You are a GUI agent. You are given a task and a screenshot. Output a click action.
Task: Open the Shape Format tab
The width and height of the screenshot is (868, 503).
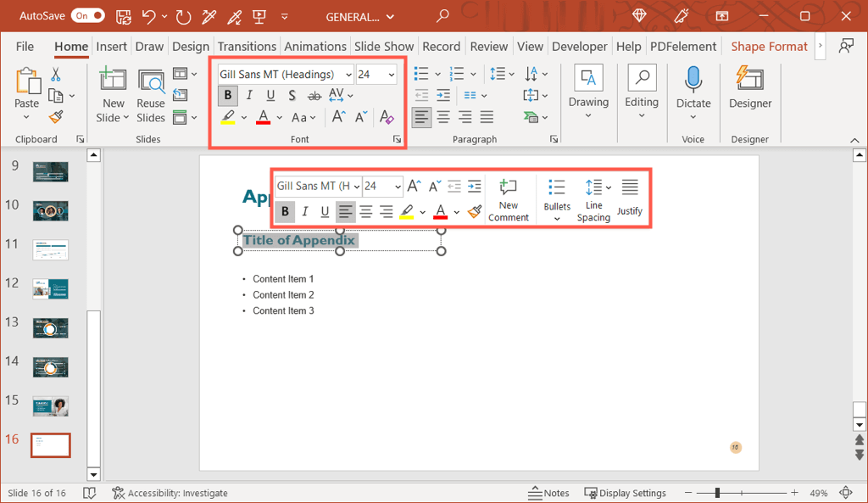pos(768,47)
